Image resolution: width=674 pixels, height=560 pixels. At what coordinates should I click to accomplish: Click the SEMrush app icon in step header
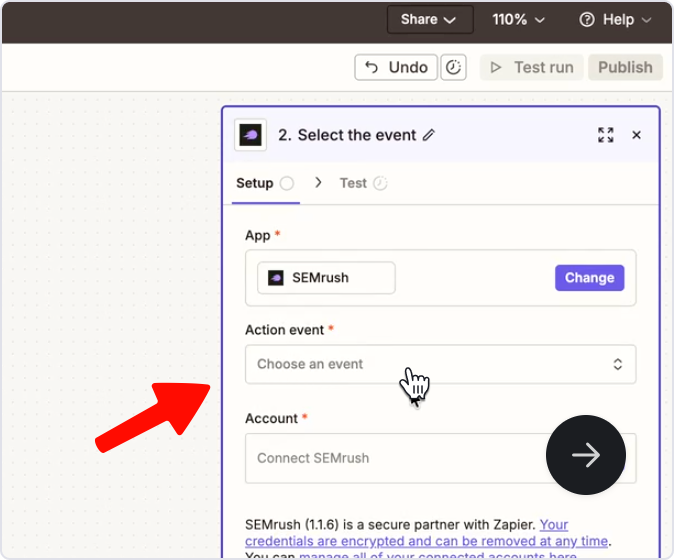(250, 135)
